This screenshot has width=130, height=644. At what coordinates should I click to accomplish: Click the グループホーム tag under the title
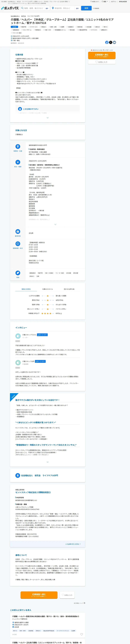[27, 30]
